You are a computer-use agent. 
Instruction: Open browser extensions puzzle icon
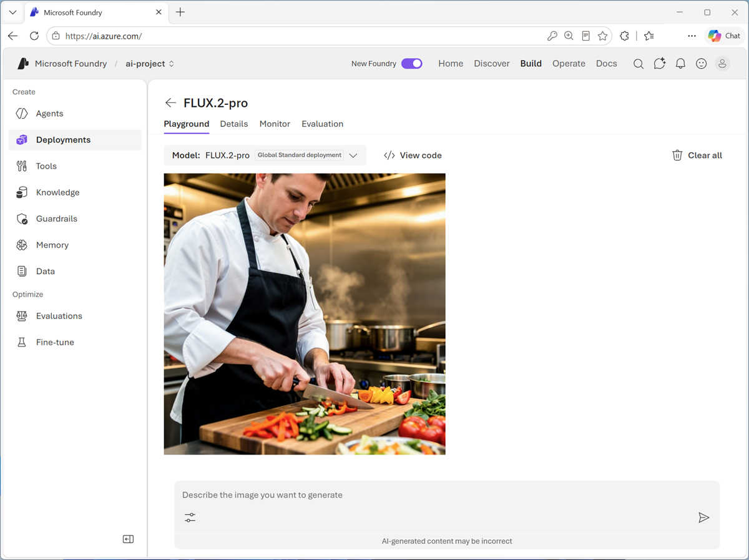(x=625, y=36)
